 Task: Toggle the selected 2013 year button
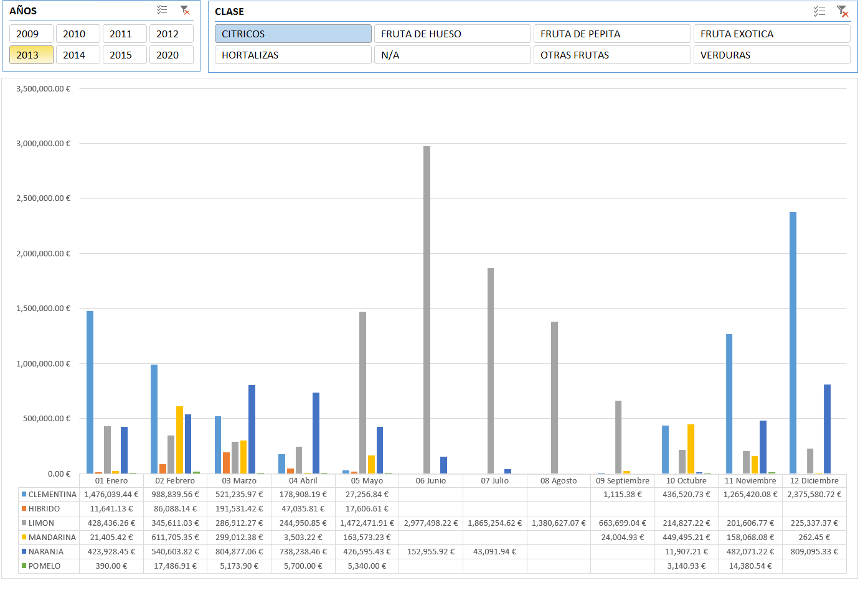pos(31,55)
